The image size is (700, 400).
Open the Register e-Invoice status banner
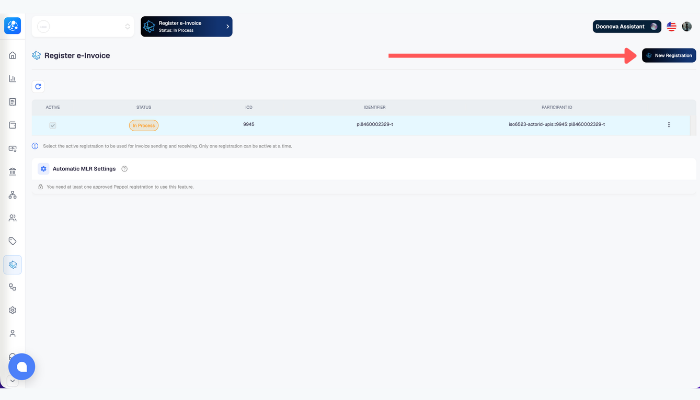[x=187, y=27]
